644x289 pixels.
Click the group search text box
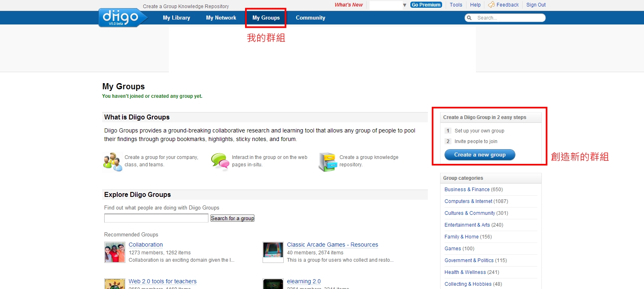pos(156,218)
